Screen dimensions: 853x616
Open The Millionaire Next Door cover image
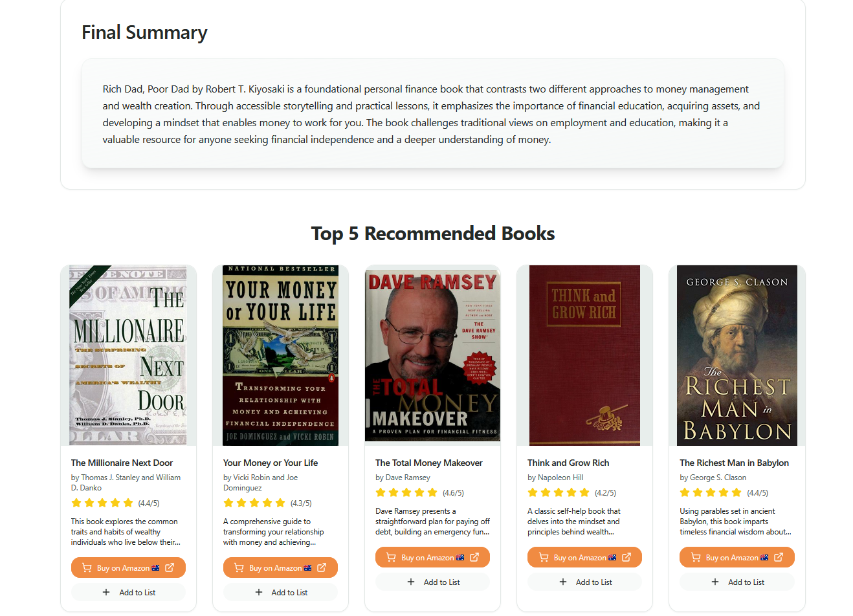[128, 355]
